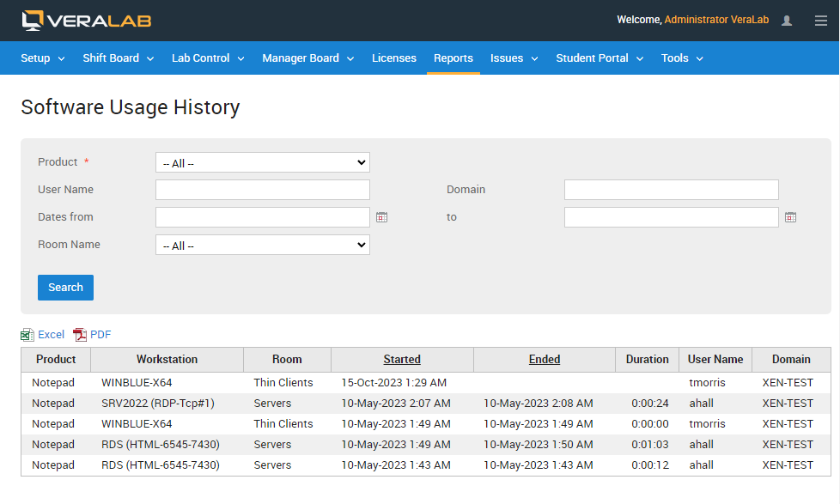840x504 pixels.
Task: Open the Product dropdown
Action: [263, 162]
